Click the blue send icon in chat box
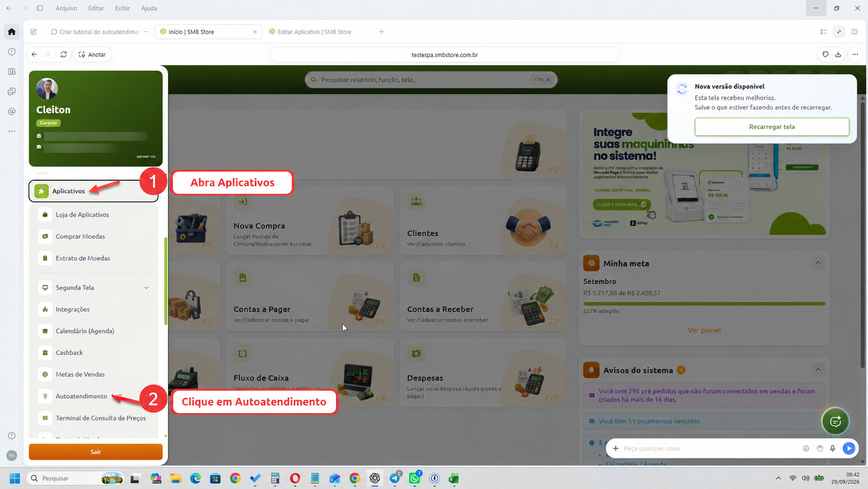This screenshot has width=868, height=489. pyautogui.click(x=849, y=448)
